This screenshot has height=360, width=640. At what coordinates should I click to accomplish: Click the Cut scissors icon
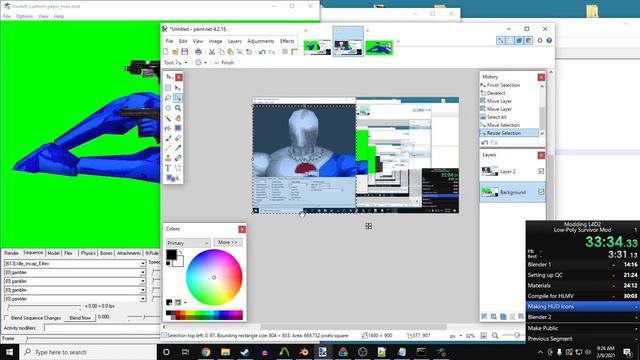tap(212, 52)
